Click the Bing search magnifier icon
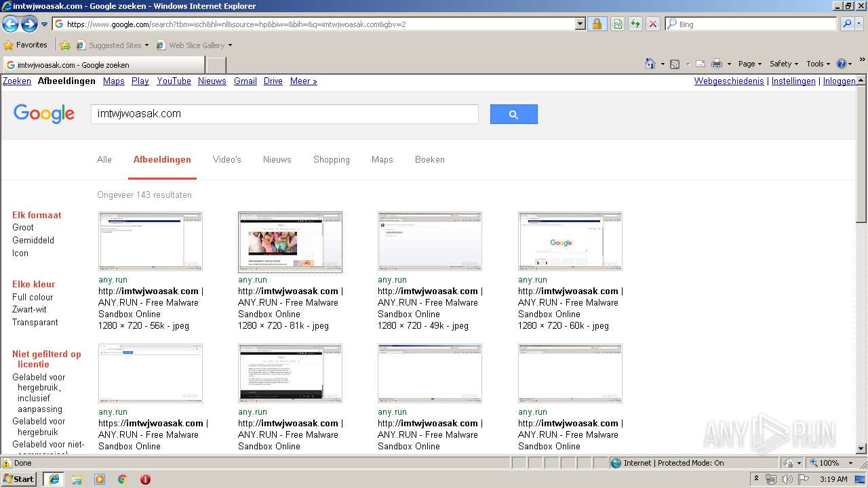The height and width of the screenshot is (488, 868). pyautogui.click(x=846, y=24)
